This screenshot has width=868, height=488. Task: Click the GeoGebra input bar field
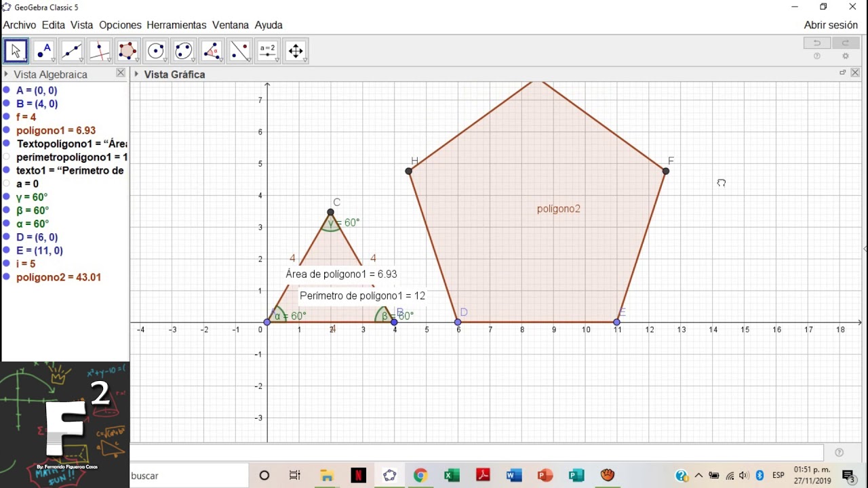[477, 452]
